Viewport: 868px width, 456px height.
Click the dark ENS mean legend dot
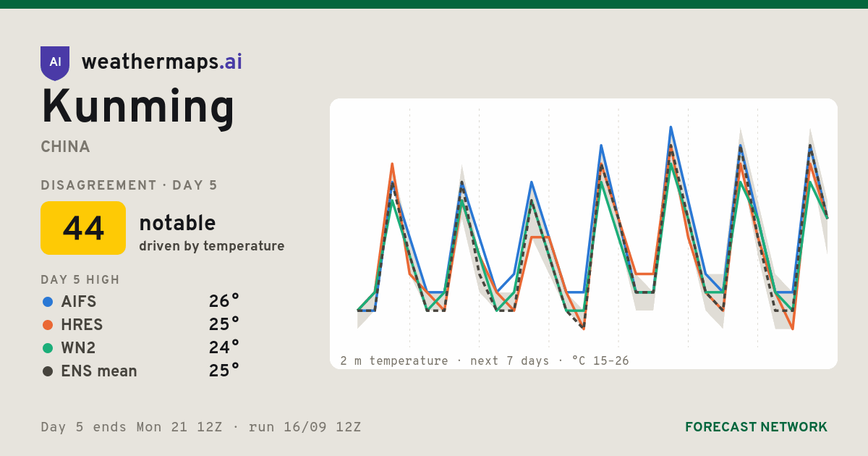48,371
